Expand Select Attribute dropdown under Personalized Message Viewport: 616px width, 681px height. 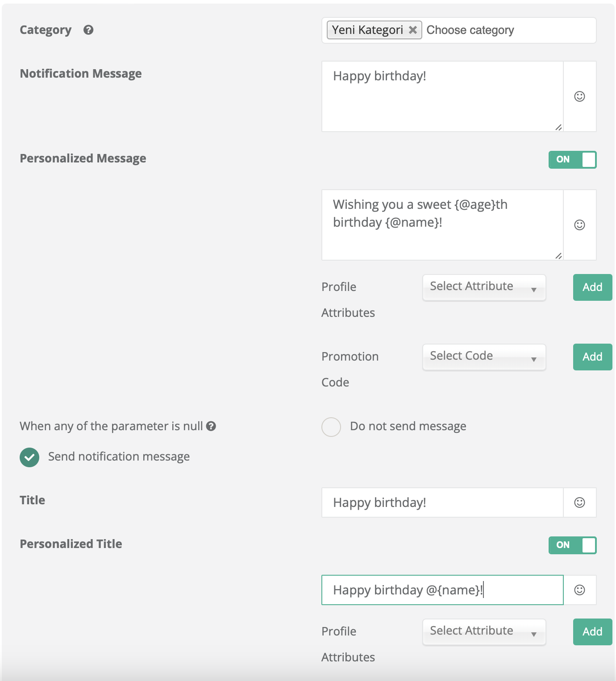pyautogui.click(x=484, y=287)
